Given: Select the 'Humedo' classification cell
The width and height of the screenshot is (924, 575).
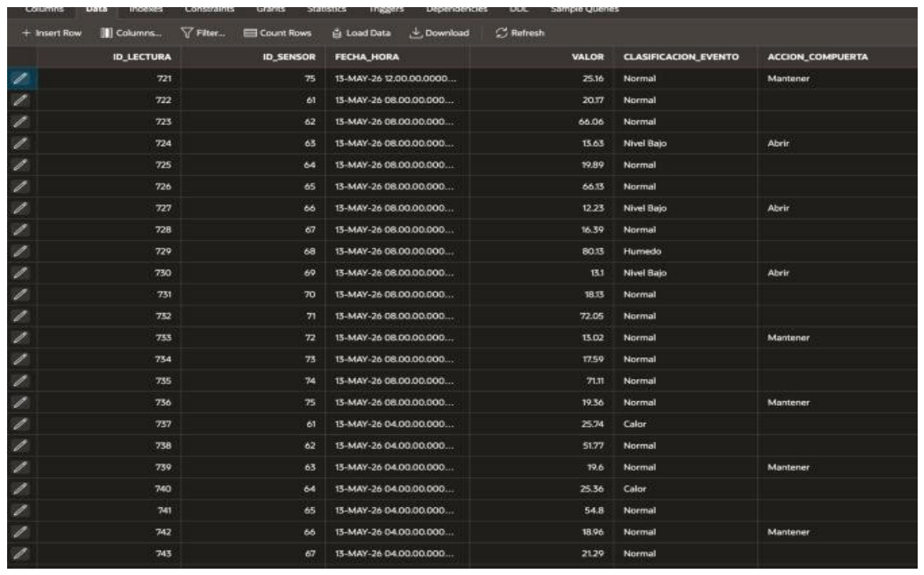Looking at the screenshot, I should coord(685,252).
